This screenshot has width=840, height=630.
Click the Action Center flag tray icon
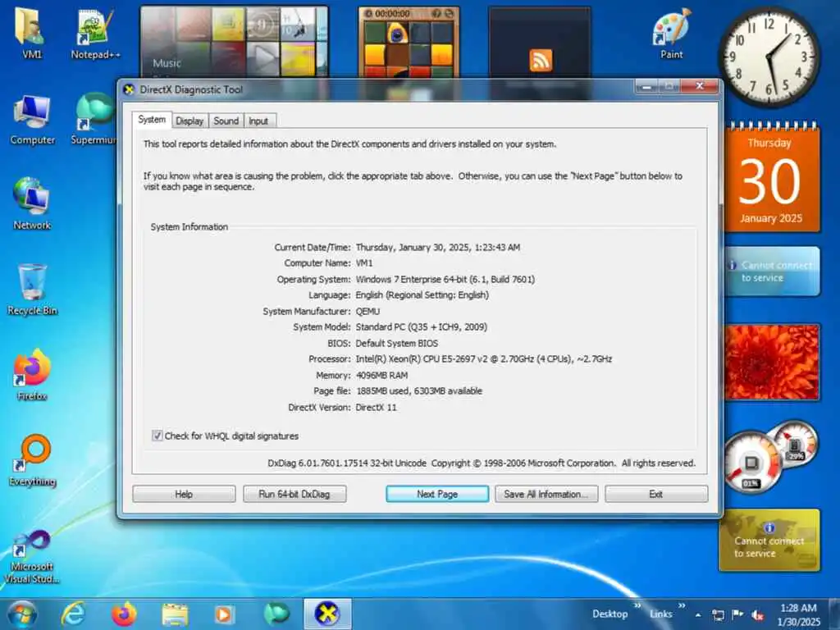(x=737, y=614)
